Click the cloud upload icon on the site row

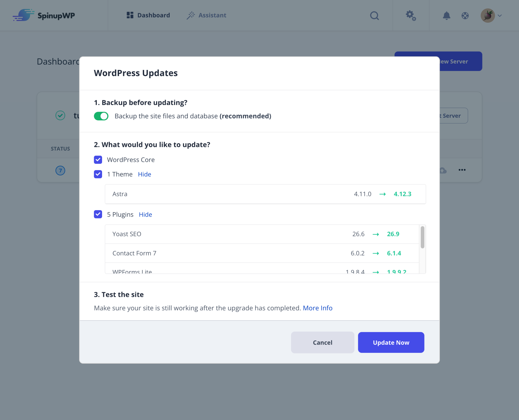point(442,170)
